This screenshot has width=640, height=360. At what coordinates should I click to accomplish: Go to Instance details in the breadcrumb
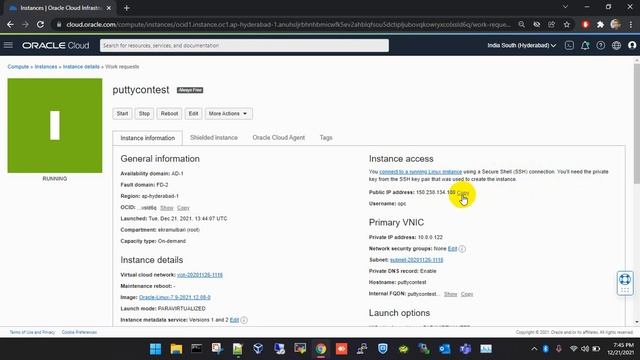[81, 67]
